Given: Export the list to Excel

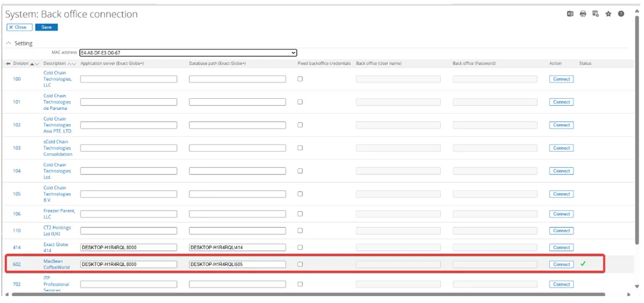Looking at the screenshot, I should (571, 14).
